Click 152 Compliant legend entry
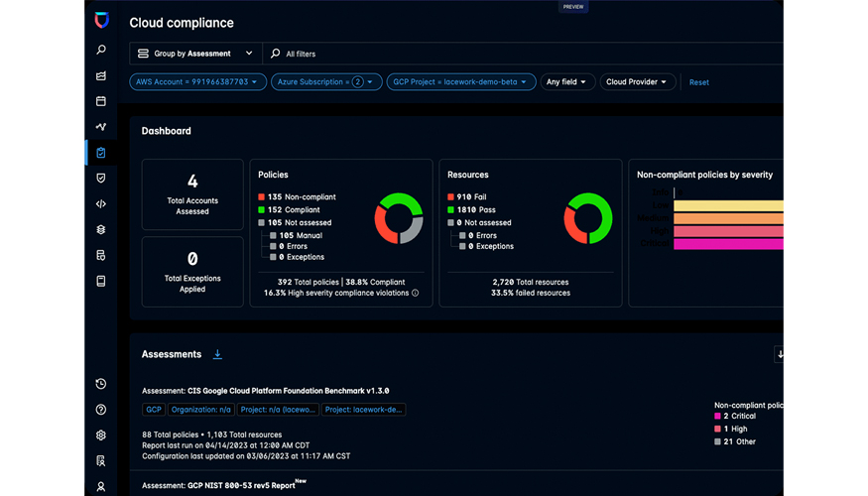The image size is (868, 496). click(x=289, y=209)
